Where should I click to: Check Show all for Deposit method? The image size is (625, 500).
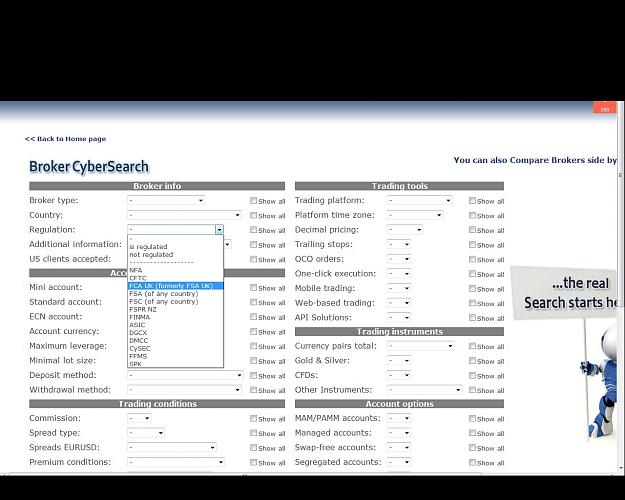[x=253, y=375]
